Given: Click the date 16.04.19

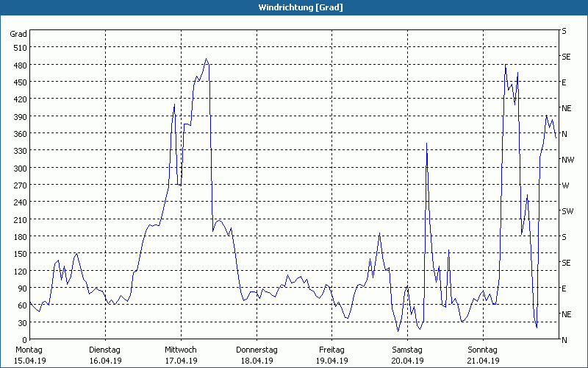Looking at the screenshot, I should (x=105, y=361).
